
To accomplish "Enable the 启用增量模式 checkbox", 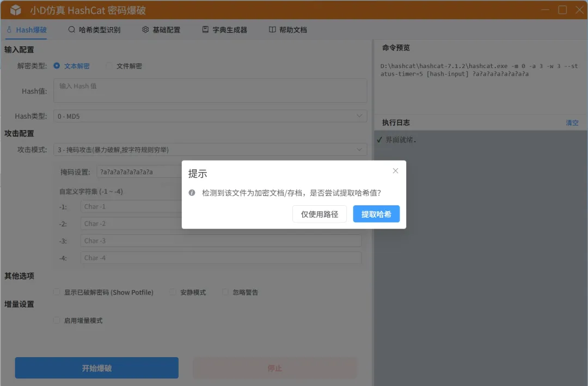I will tap(57, 320).
